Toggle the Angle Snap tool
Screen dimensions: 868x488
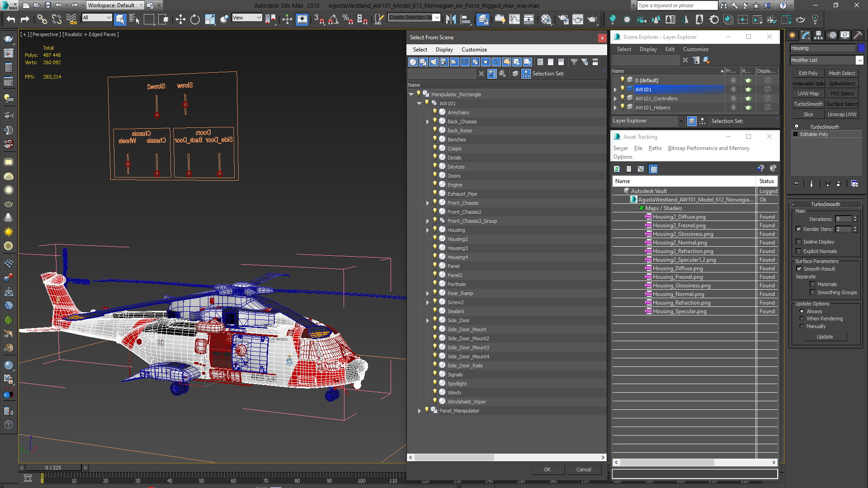tap(333, 19)
